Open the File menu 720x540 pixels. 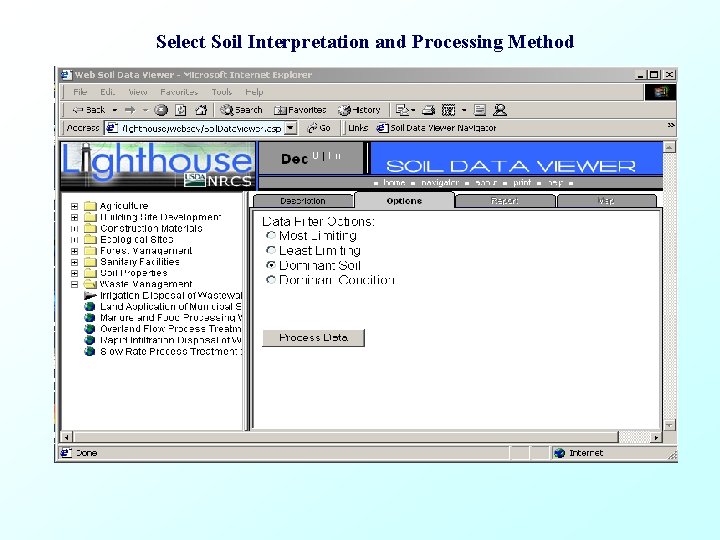click(x=80, y=92)
